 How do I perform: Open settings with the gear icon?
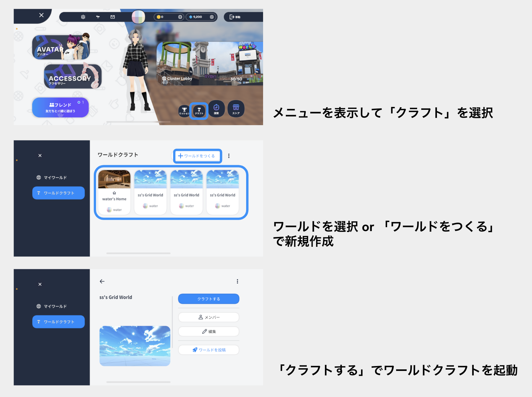tap(83, 17)
